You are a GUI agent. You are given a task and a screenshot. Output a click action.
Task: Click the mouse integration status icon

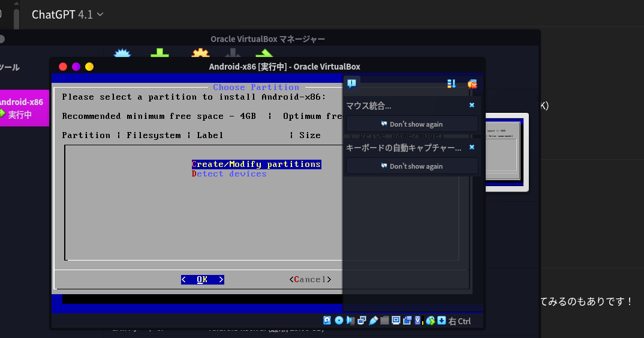[430, 321]
